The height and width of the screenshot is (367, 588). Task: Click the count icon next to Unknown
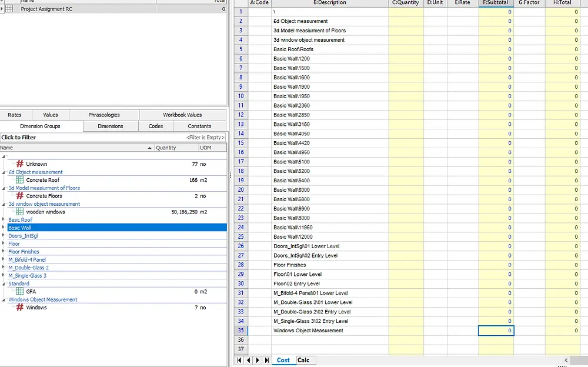pos(20,164)
